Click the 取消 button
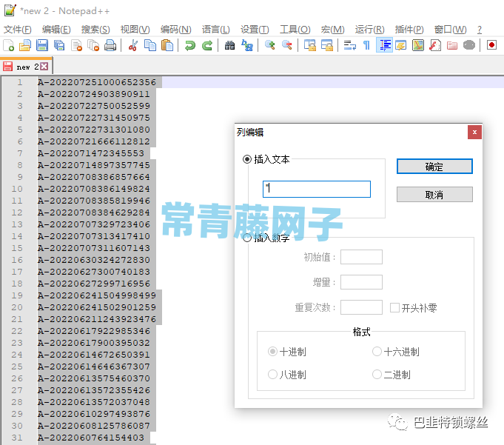 pyautogui.click(x=434, y=195)
